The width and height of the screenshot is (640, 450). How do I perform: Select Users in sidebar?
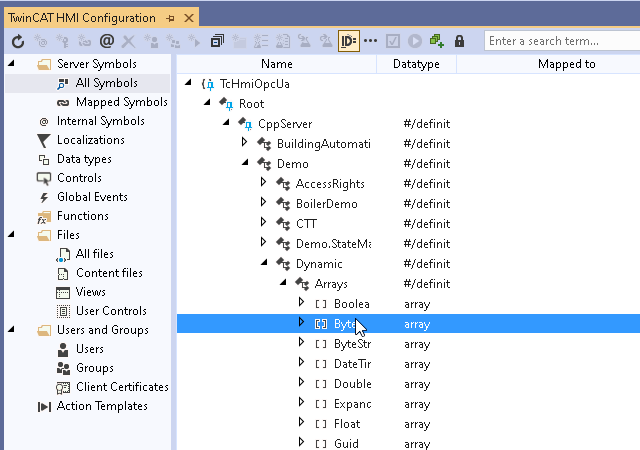(90, 349)
